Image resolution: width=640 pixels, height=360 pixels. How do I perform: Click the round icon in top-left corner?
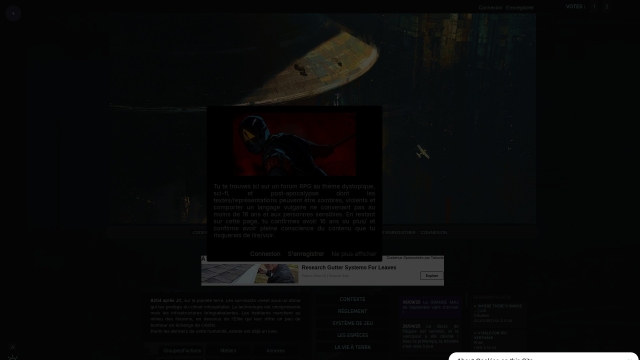[13, 13]
